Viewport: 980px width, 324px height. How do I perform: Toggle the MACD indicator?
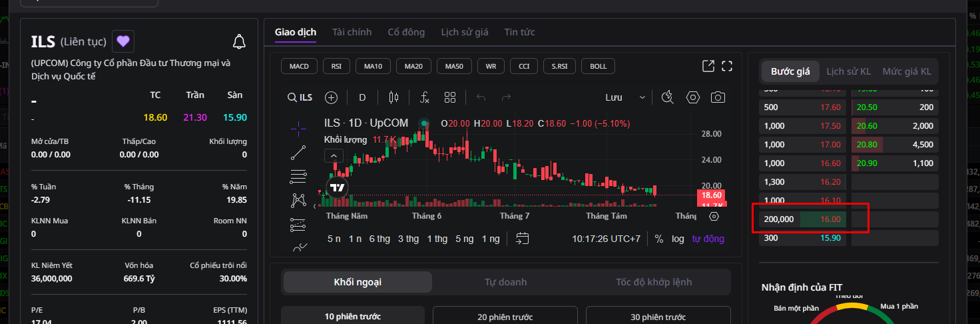(x=299, y=66)
